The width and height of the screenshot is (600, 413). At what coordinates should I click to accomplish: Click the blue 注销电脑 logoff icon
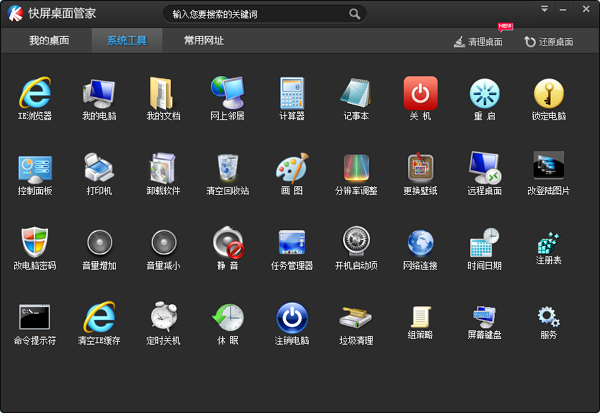tap(292, 317)
